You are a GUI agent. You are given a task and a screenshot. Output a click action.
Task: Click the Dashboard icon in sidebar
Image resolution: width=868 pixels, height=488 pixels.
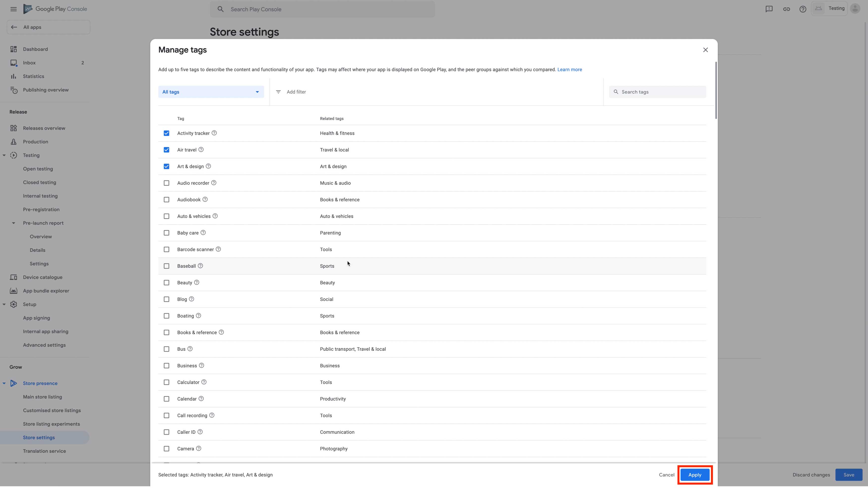click(13, 49)
